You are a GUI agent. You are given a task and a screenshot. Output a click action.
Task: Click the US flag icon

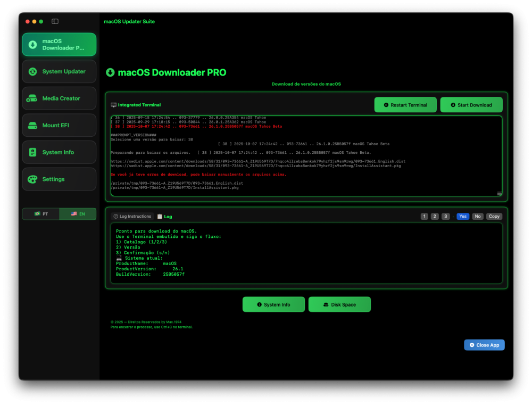pos(74,214)
